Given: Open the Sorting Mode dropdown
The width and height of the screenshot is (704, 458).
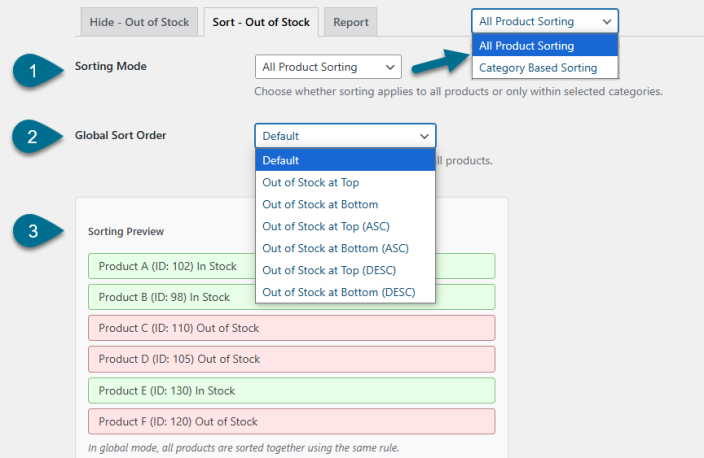Looking at the screenshot, I should [x=328, y=67].
